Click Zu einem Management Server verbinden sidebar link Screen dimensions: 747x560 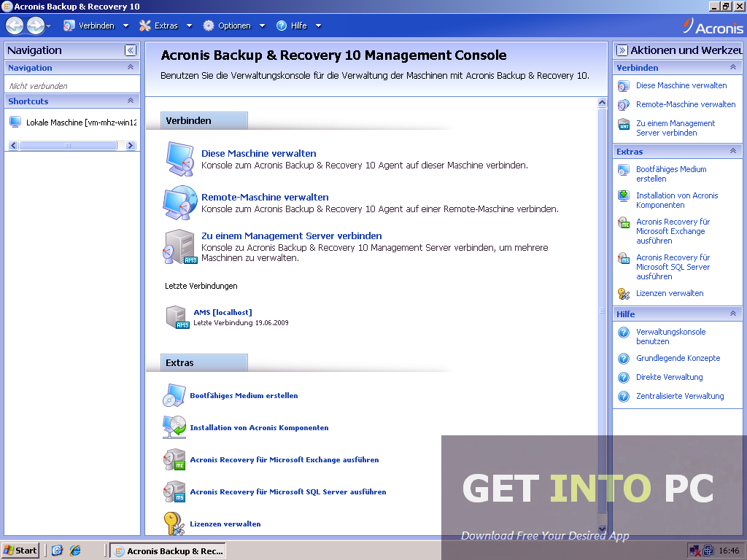tap(675, 128)
